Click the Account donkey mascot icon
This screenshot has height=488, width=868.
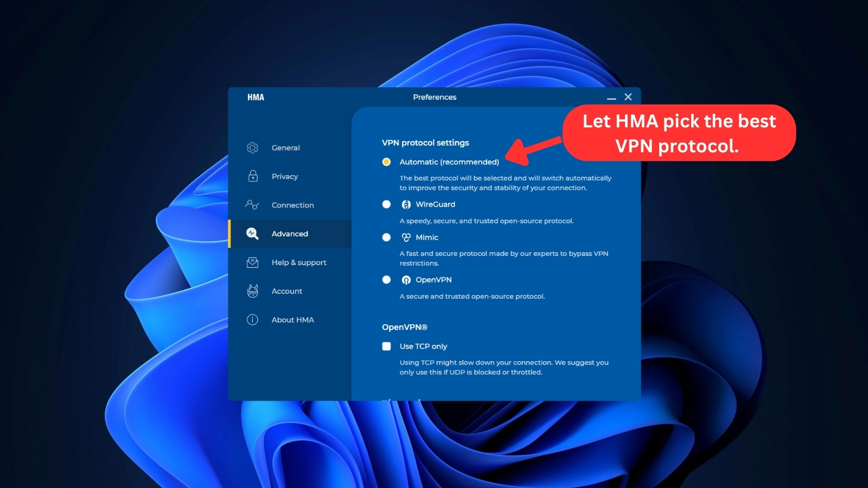(252, 291)
